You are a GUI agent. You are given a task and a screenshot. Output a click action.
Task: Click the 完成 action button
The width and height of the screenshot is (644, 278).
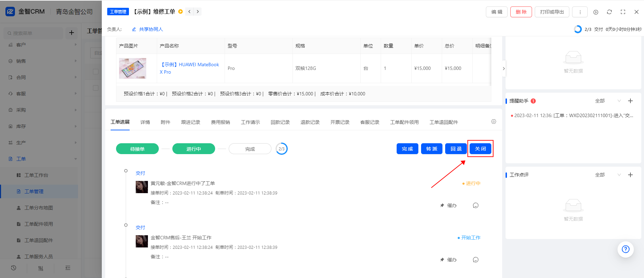pyautogui.click(x=407, y=149)
